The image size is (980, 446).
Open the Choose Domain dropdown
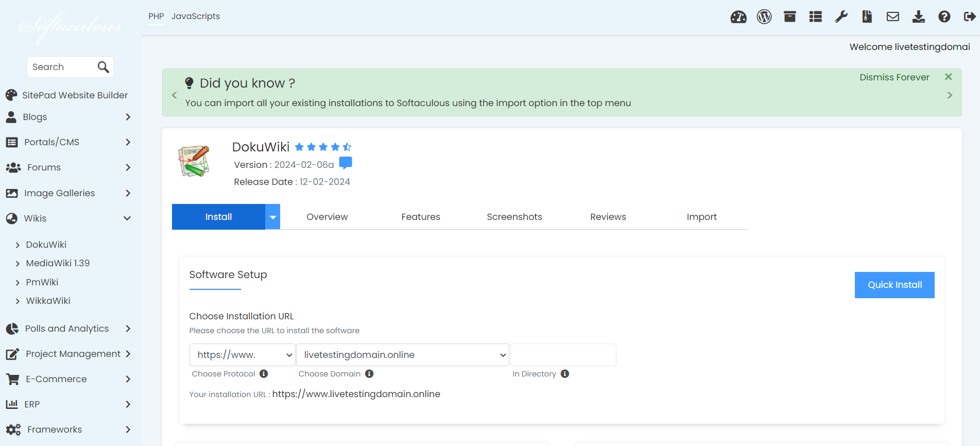(x=403, y=355)
